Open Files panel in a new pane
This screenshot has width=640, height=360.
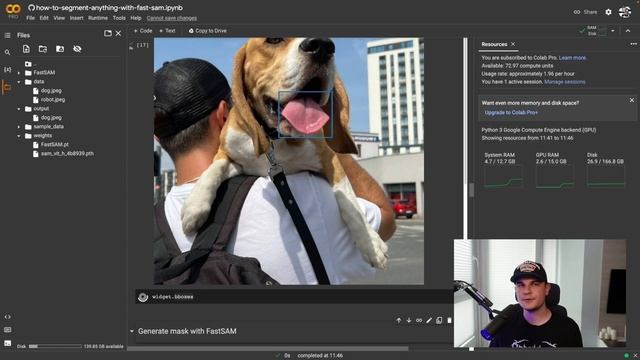[x=108, y=33]
